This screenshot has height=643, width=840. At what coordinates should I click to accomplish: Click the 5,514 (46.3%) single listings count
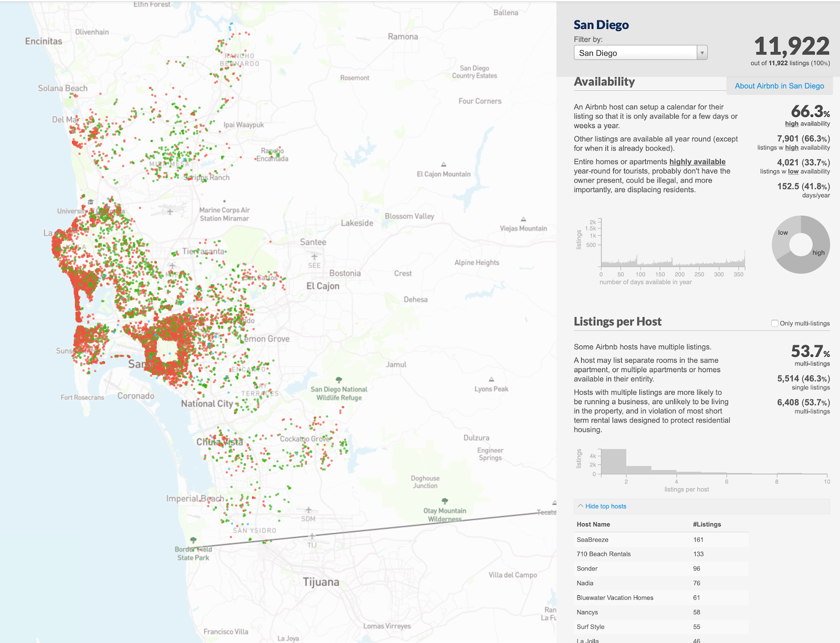tap(803, 378)
